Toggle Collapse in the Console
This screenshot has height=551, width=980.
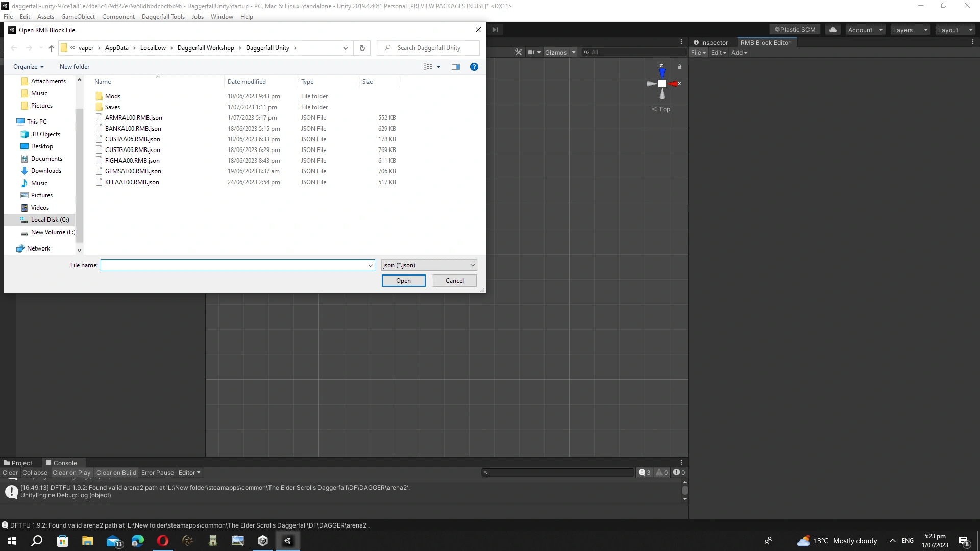(35, 473)
